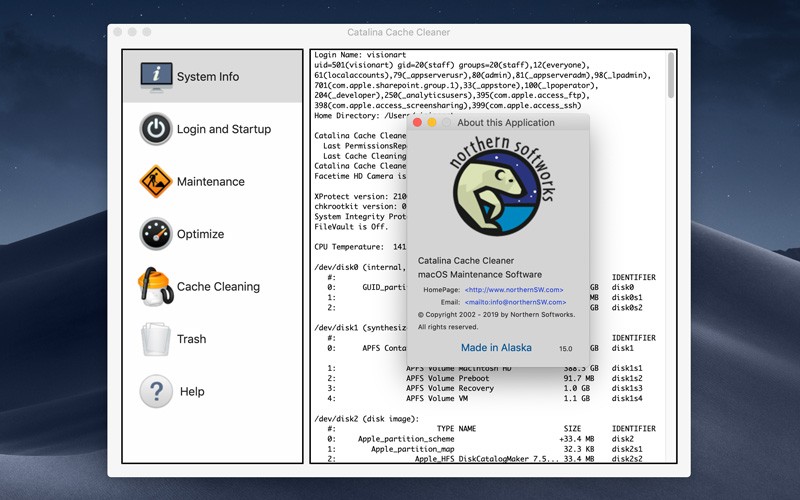Click the Apple_partition_map row
This screenshot has width=800, height=500.
[x=485, y=449]
